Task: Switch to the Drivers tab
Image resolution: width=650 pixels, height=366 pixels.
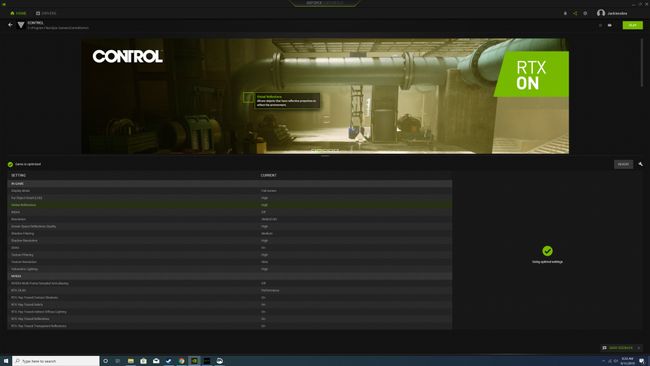Action: [46, 13]
